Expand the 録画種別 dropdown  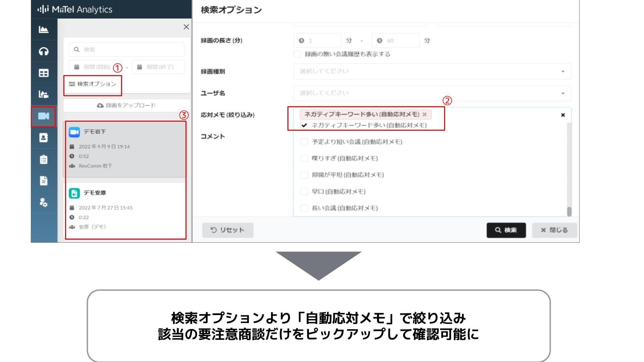pyautogui.click(x=432, y=71)
